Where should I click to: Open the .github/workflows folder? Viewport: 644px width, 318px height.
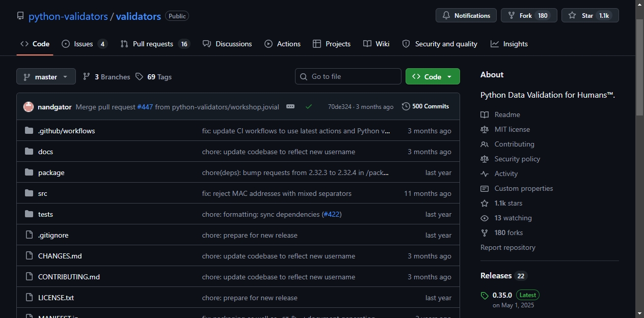pyautogui.click(x=67, y=131)
